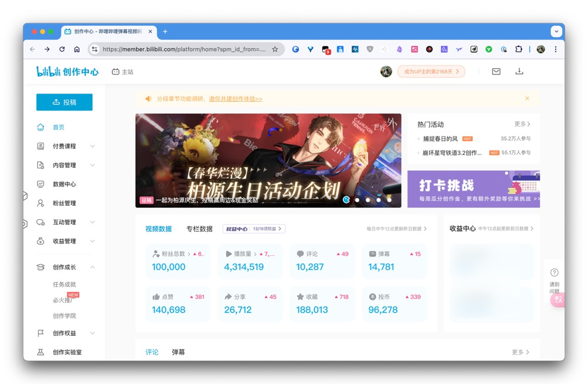Click the 打卡挑战 purple banner
The width and height of the screenshot is (588, 384).
[x=473, y=189]
